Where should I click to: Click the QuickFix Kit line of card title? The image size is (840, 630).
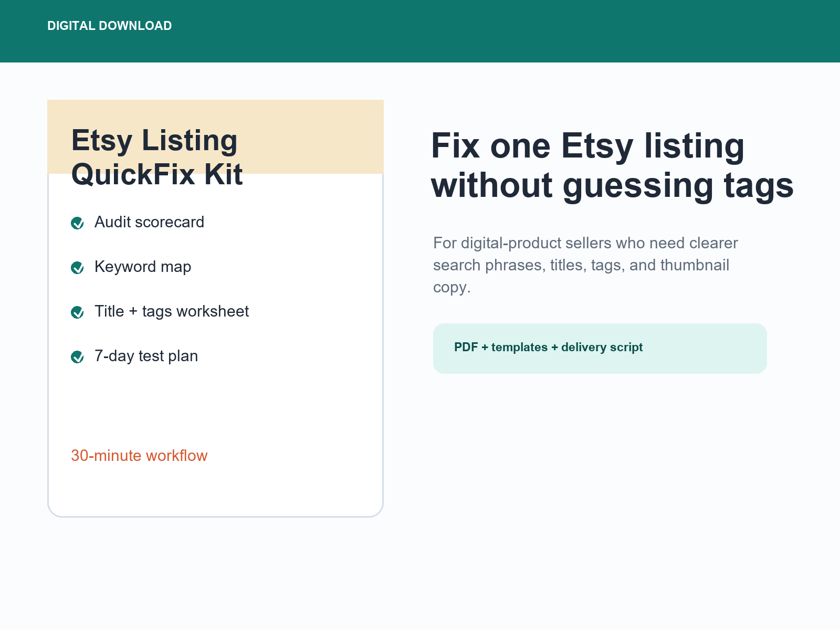pos(157,174)
